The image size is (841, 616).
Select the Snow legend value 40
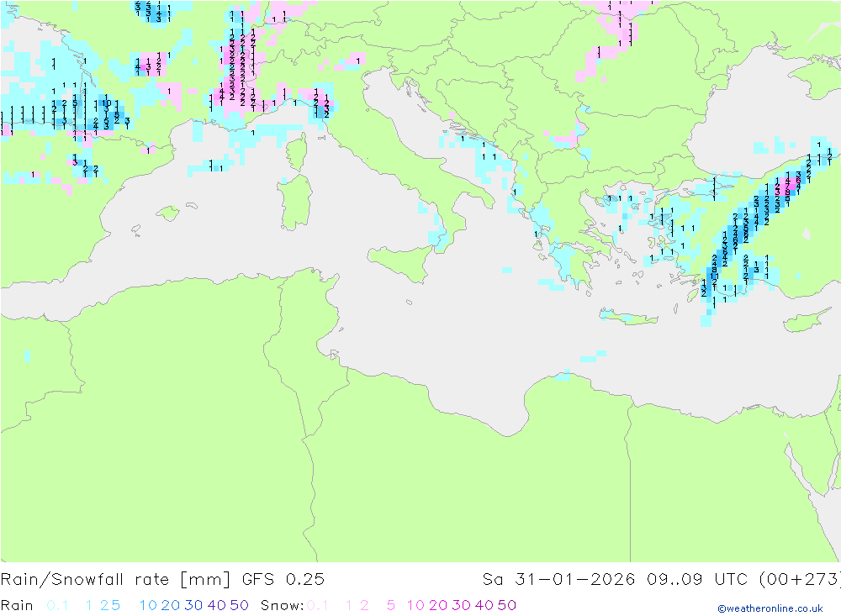(484, 605)
